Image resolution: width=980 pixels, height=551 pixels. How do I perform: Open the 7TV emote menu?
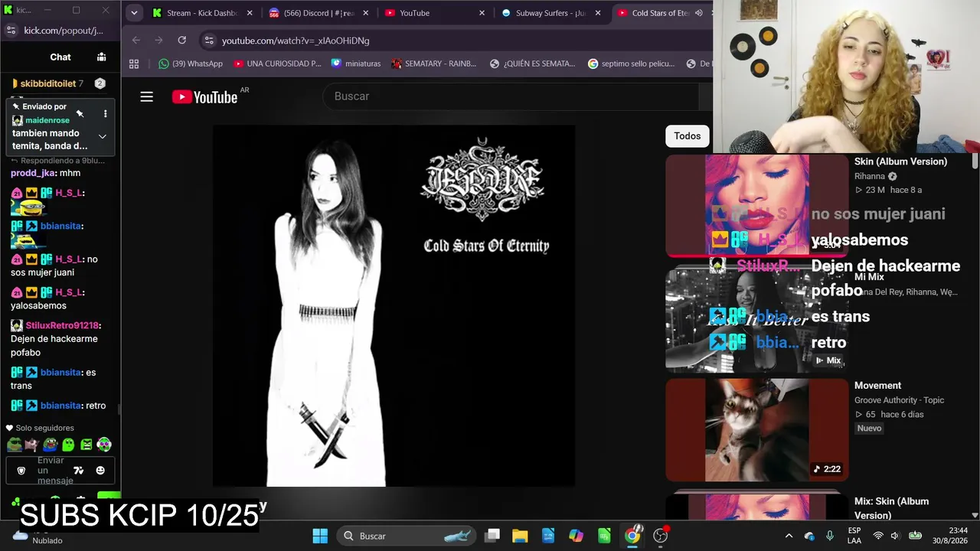pos(78,471)
